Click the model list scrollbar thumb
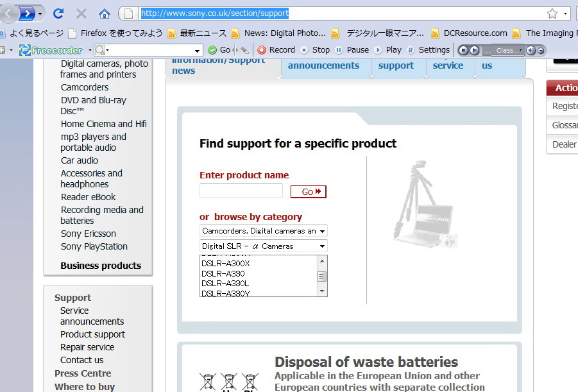 click(x=322, y=277)
